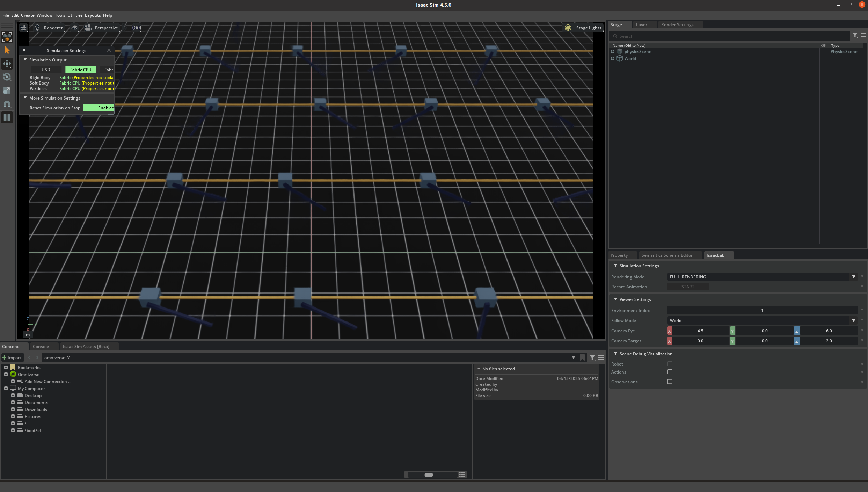
Task: Select USD simulation output button
Action: (46, 70)
